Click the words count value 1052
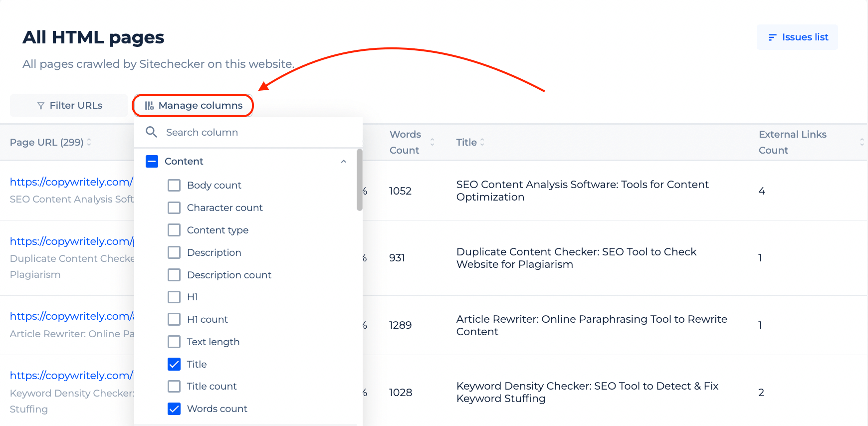868x426 pixels. tap(400, 191)
